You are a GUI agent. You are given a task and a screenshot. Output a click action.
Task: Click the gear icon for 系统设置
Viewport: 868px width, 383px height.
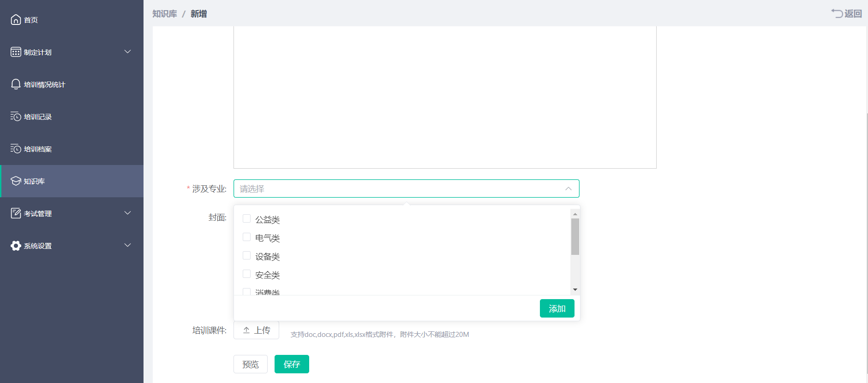tap(16, 246)
